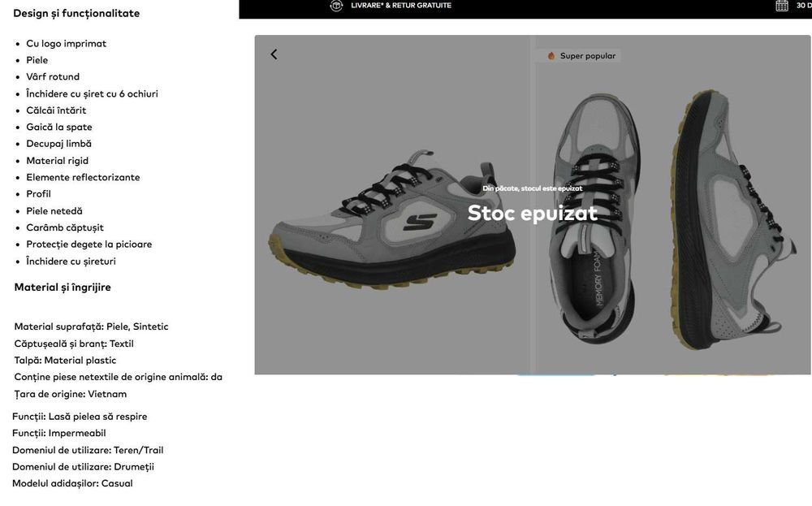This screenshot has width=812, height=506.
Task: Click the Super popular badge
Action: point(581,55)
